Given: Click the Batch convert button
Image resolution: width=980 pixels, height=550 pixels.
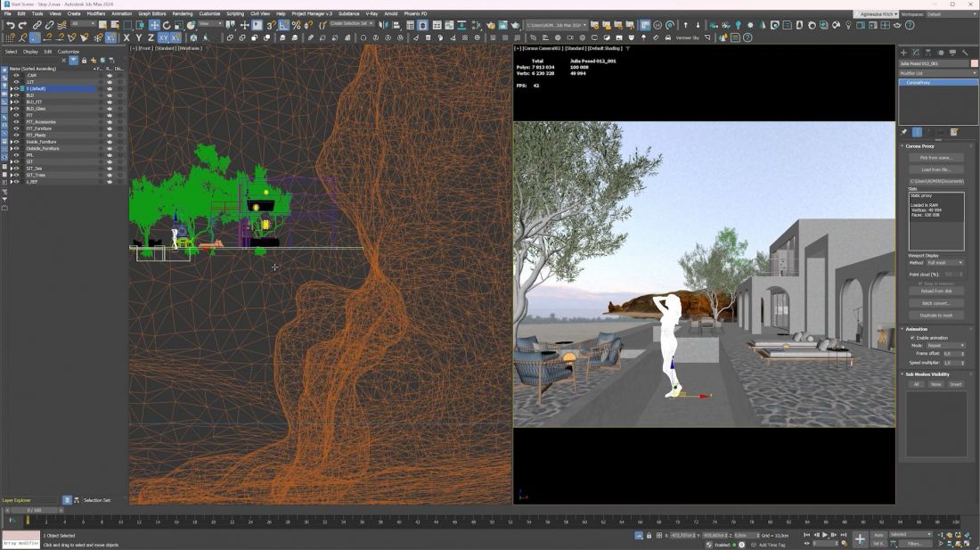Looking at the screenshot, I should (x=935, y=303).
